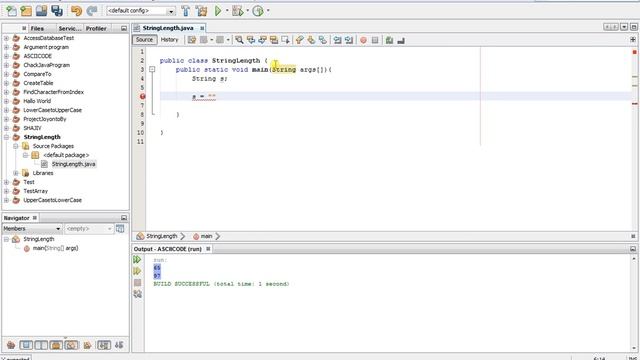Click the Last Edit editor icon
The width and height of the screenshot is (640, 360).
(191, 40)
